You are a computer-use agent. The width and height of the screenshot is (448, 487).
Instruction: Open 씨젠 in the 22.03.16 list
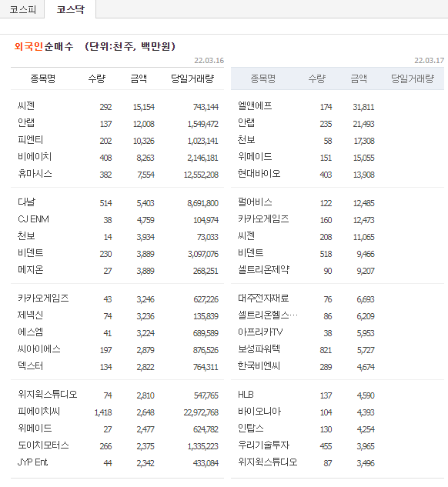click(26, 106)
